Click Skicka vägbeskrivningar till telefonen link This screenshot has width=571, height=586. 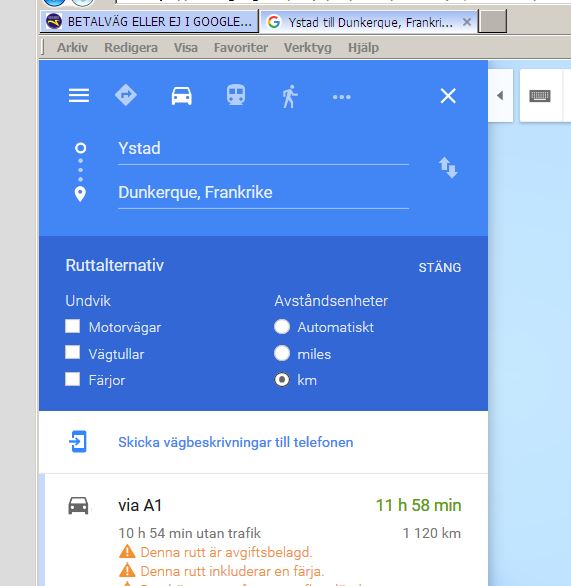tap(236, 442)
